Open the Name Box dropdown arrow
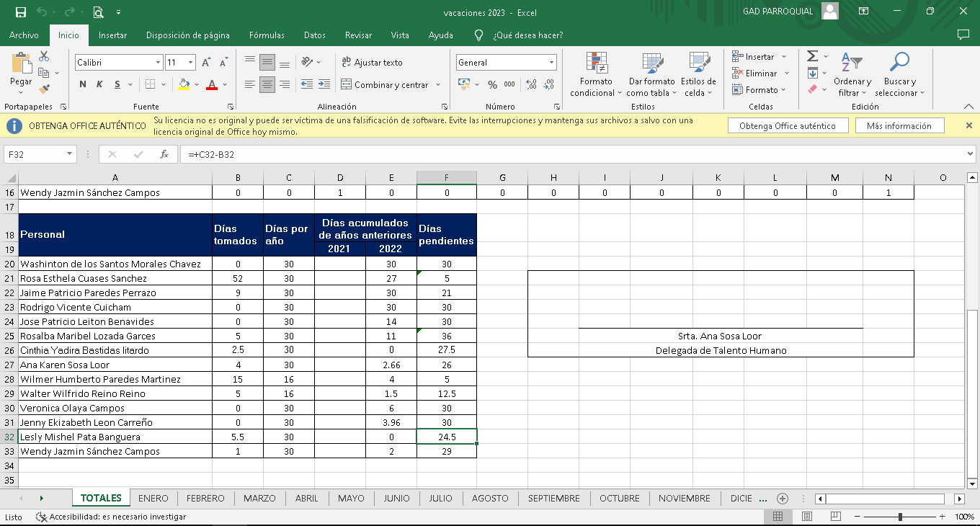This screenshot has width=980, height=526. (70, 154)
